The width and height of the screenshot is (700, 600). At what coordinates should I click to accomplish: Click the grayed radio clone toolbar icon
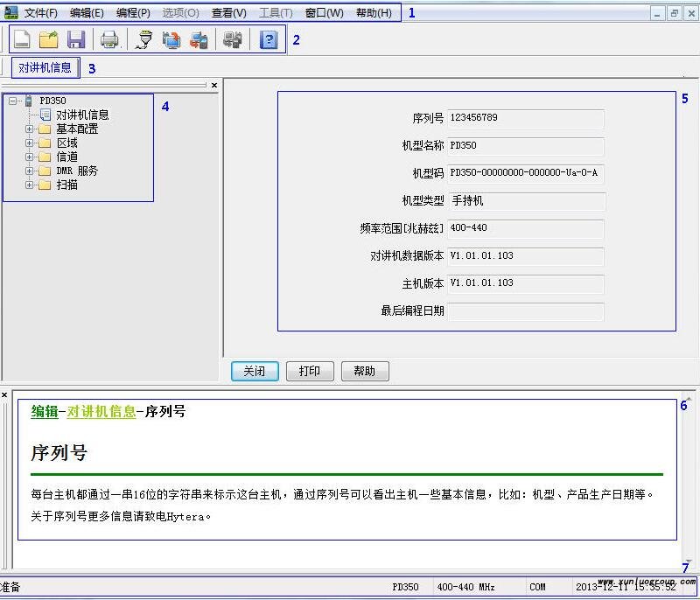click(233, 39)
